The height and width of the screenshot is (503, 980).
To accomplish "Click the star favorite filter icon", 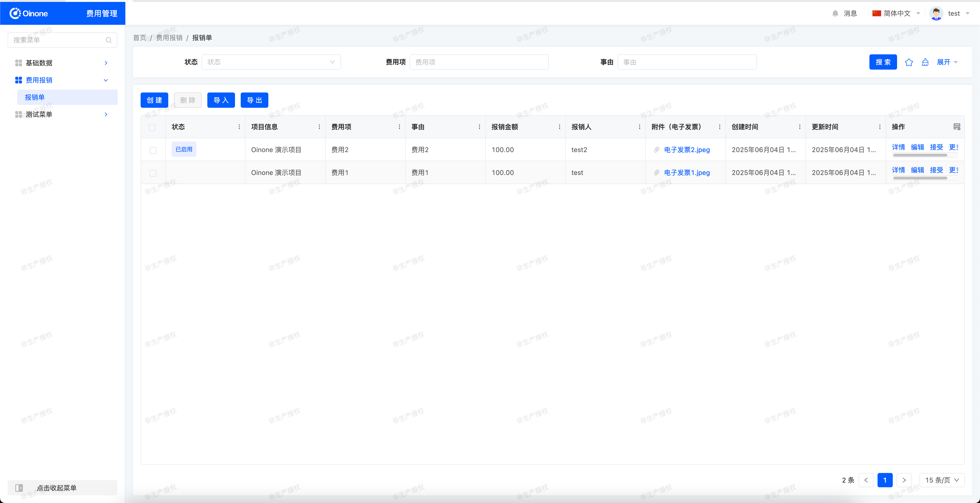I will [x=909, y=62].
